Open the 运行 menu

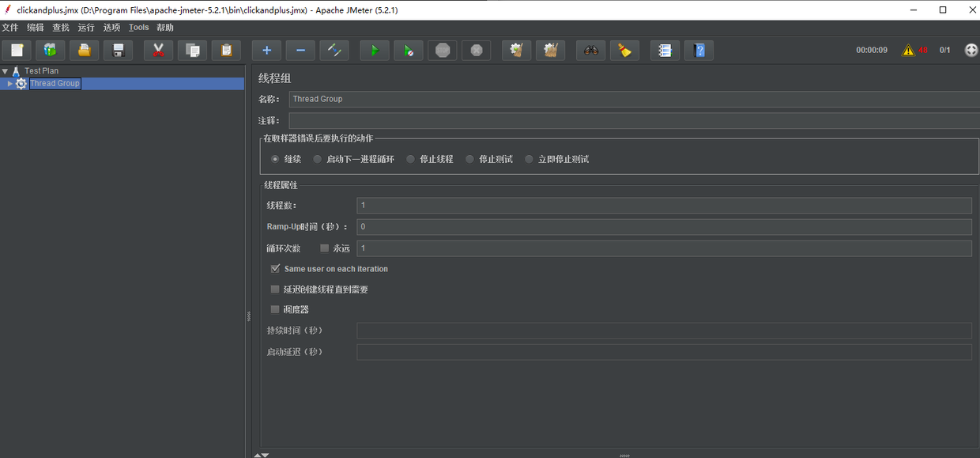click(x=85, y=26)
